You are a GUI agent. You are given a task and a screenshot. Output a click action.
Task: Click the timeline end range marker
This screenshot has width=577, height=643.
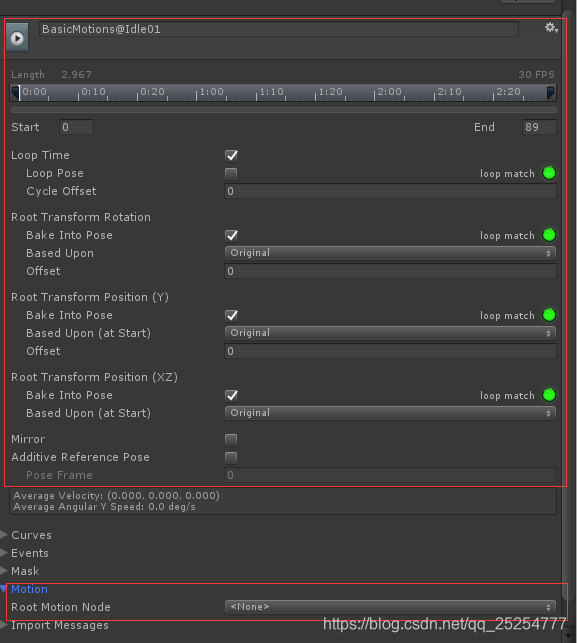[x=551, y=93]
